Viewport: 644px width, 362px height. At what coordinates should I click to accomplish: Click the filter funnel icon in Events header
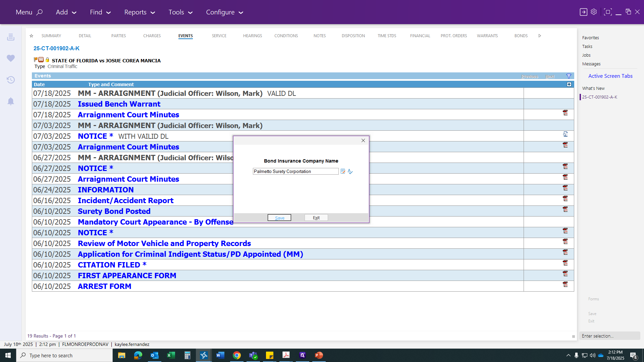click(569, 76)
